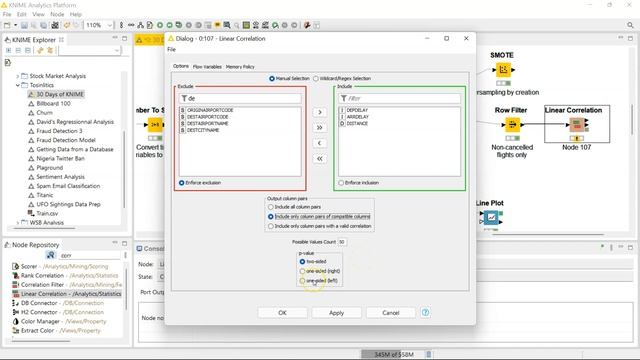Viewport: 640px width, 360px height.
Task: Open the KNIME Explorer filter dropdown
Action: [x=117, y=50]
